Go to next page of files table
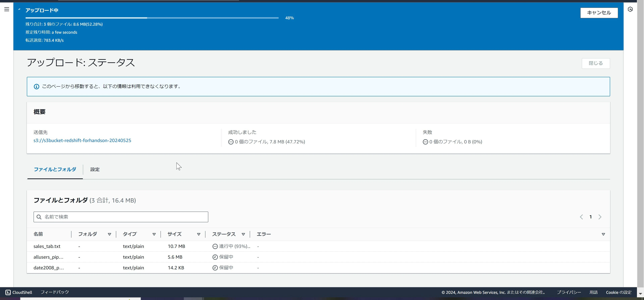The image size is (644, 300). coord(600,217)
